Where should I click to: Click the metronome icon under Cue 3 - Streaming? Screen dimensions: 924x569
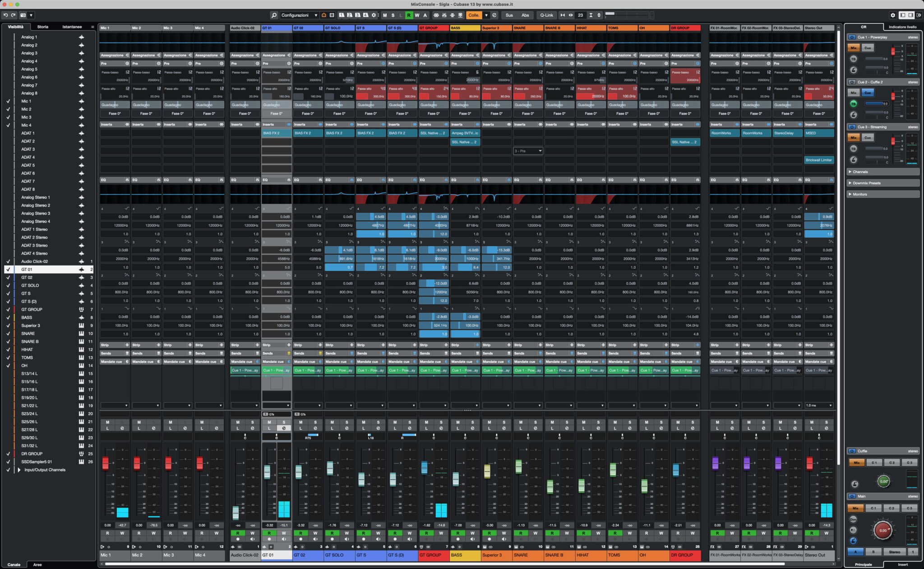pyautogui.click(x=854, y=160)
